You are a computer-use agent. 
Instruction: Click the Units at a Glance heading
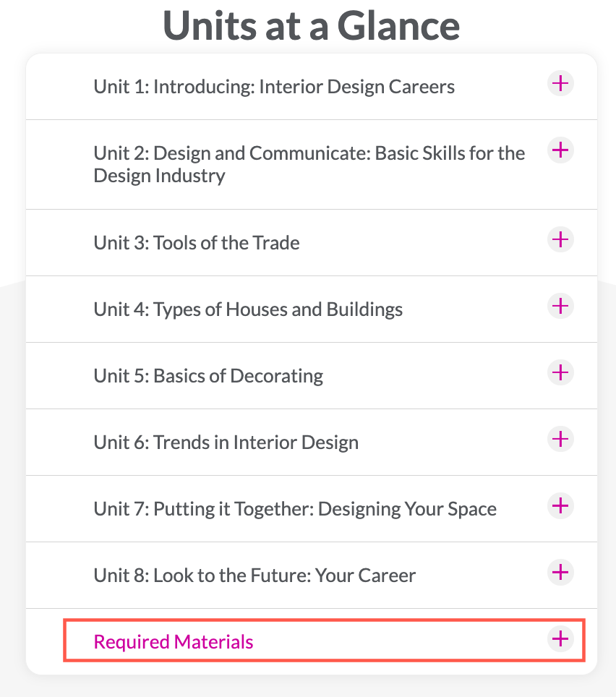point(311,26)
